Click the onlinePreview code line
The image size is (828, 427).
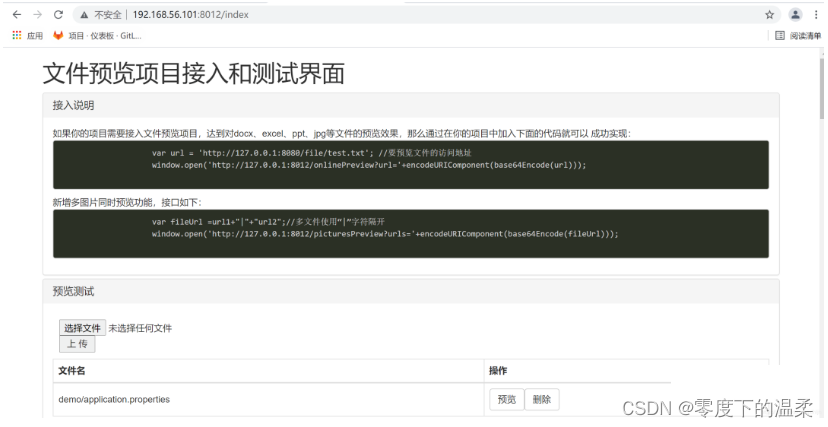369,165
